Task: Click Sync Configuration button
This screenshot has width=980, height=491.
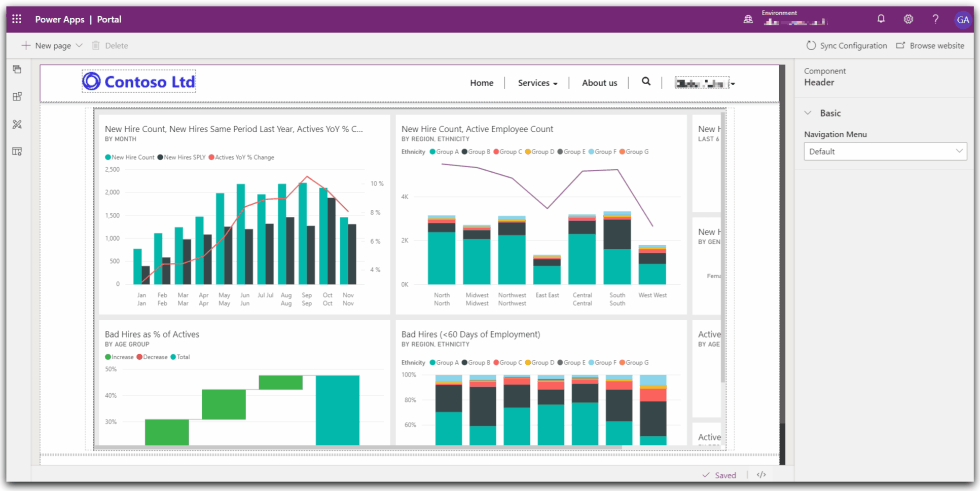Action: [847, 46]
